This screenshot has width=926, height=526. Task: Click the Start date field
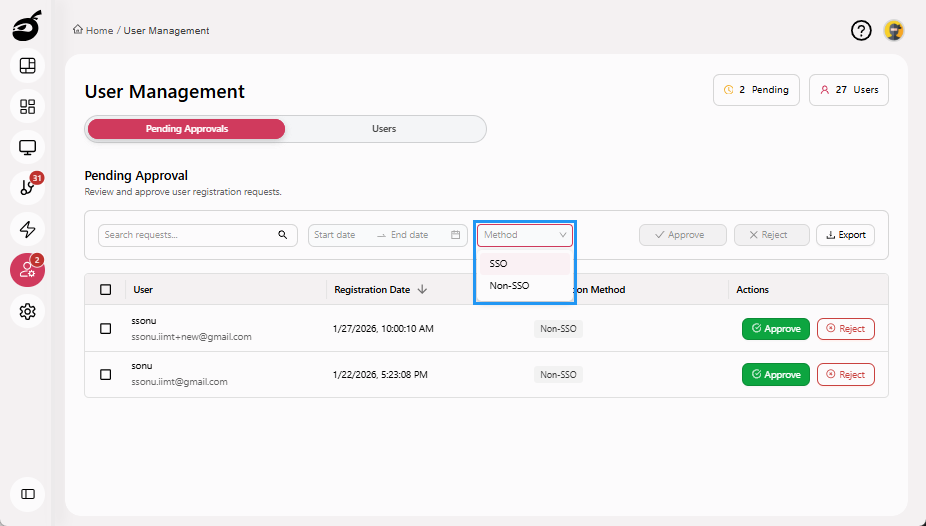click(343, 234)
